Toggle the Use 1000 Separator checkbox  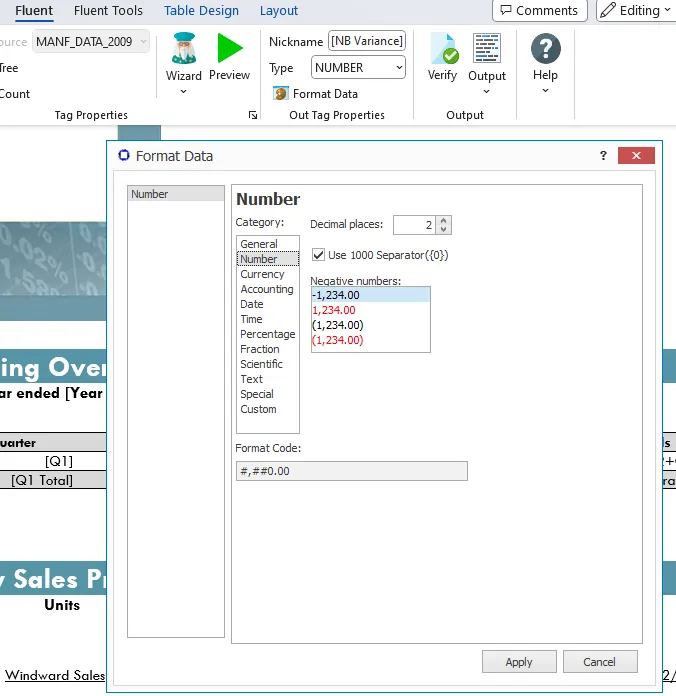pos(318,255)
